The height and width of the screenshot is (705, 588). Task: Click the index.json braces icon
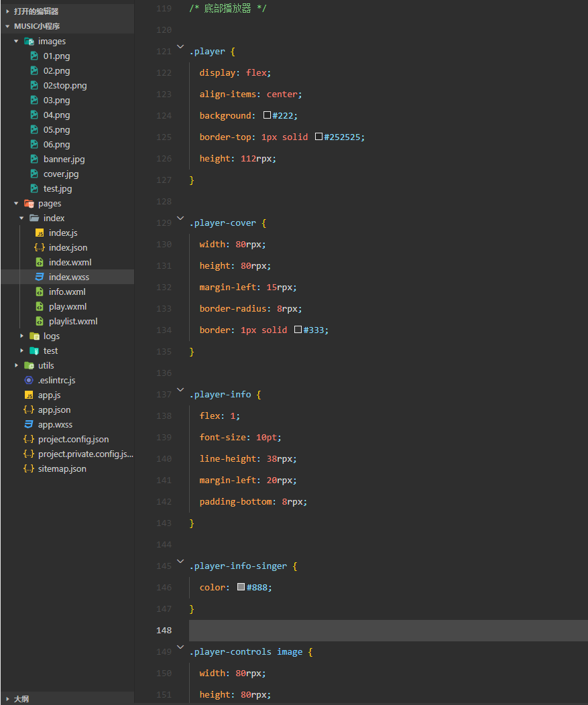coord(40,248)
